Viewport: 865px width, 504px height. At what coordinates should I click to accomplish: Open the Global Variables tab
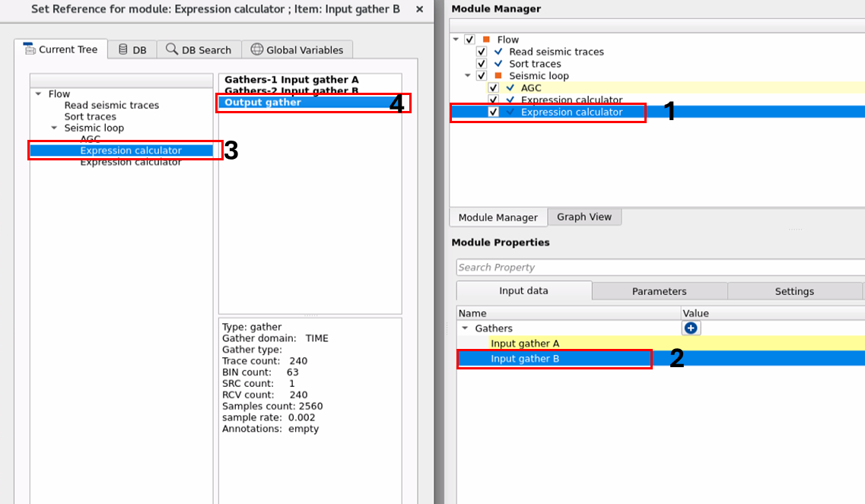click(x=297, y=49)
